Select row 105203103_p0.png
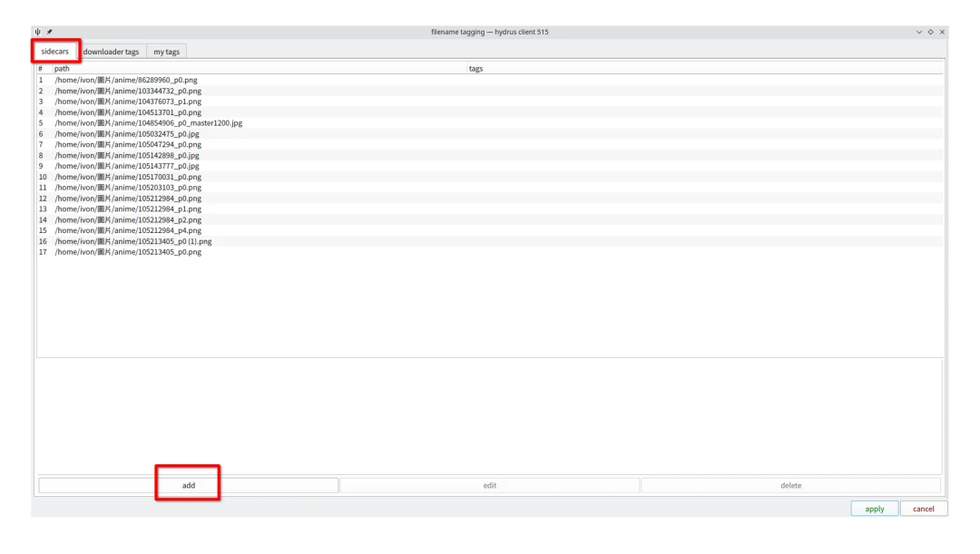This screenshot has height=554, width=980. (x=490, y=188)
